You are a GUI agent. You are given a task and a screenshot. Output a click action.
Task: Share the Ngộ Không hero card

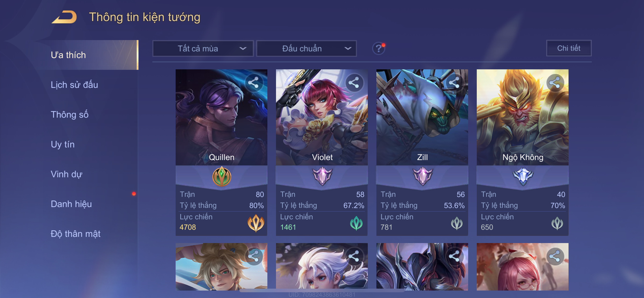(555, 82)
